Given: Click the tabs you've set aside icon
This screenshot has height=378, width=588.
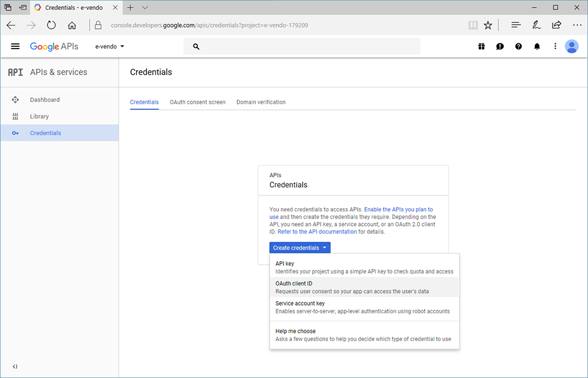Looking at the screenshot, I should click(8, 8).
